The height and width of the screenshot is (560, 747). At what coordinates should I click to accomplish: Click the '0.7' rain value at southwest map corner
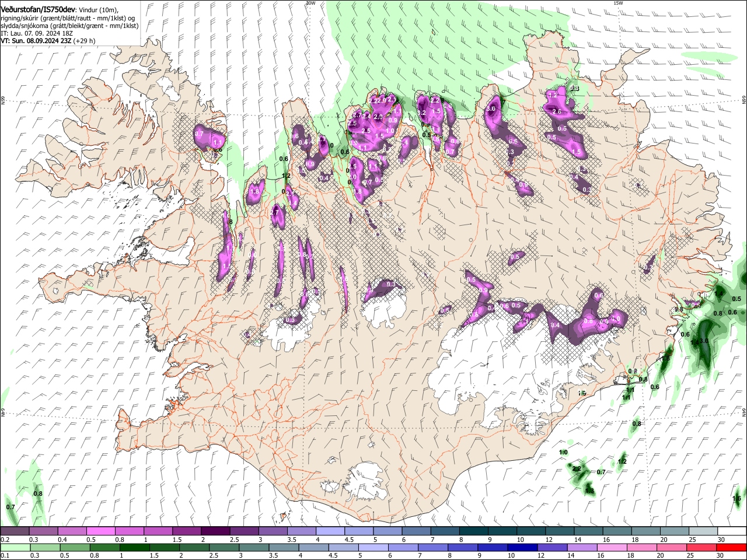coord(11,507)
